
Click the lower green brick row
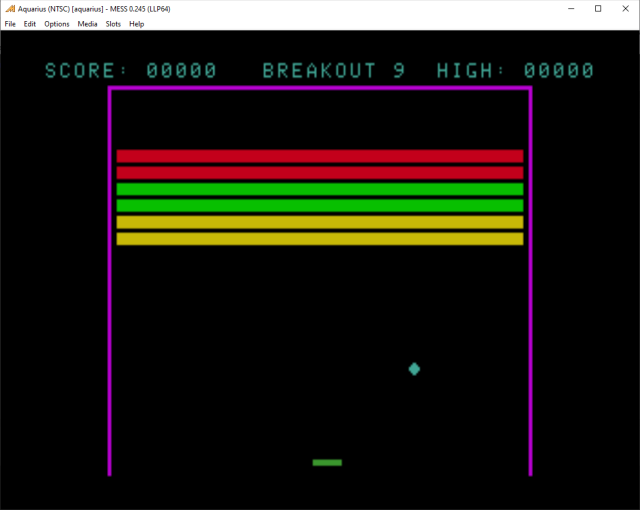[x=320, y=206]
